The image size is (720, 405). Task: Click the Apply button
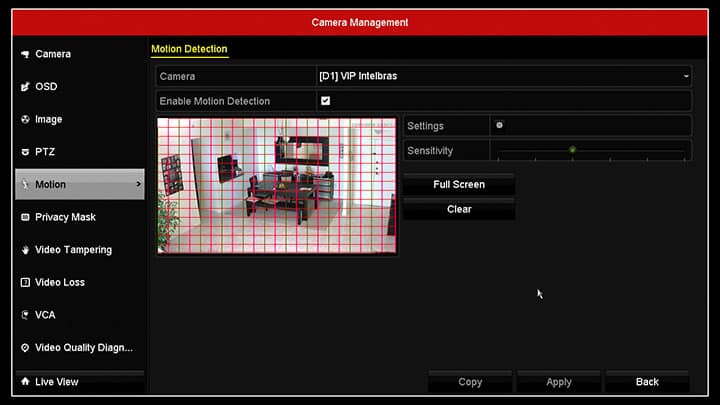pyautogui.click(x=559, y=382)
